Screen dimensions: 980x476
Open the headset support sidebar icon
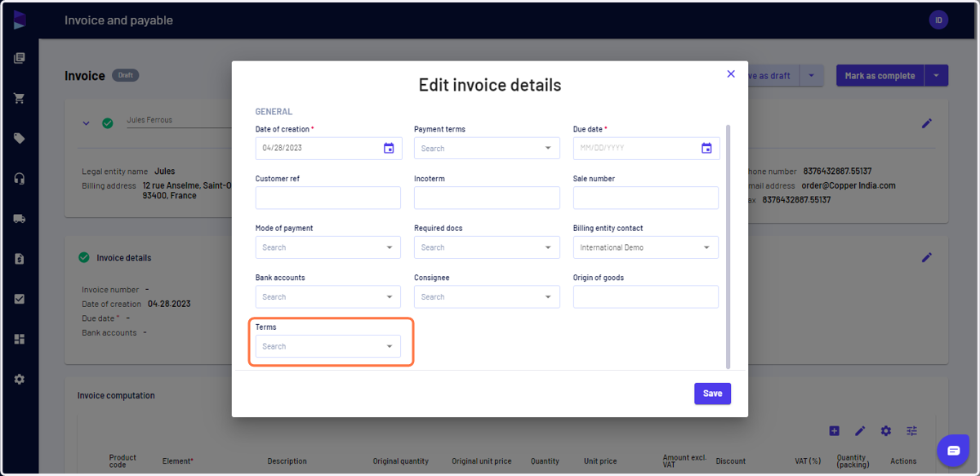coord(20,179)
